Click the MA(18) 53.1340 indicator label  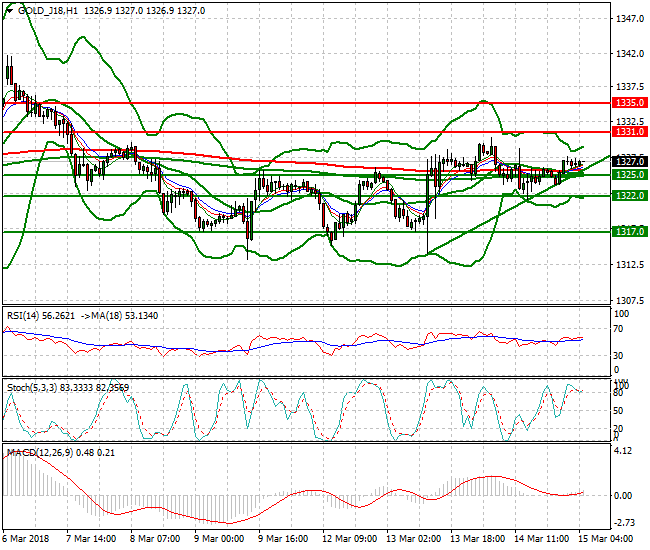click(125, 316)
